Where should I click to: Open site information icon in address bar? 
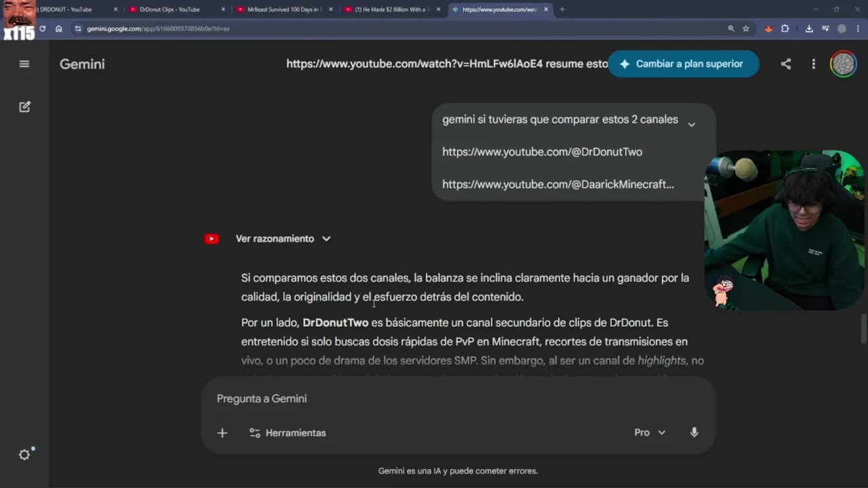click(x=79, y=28)
